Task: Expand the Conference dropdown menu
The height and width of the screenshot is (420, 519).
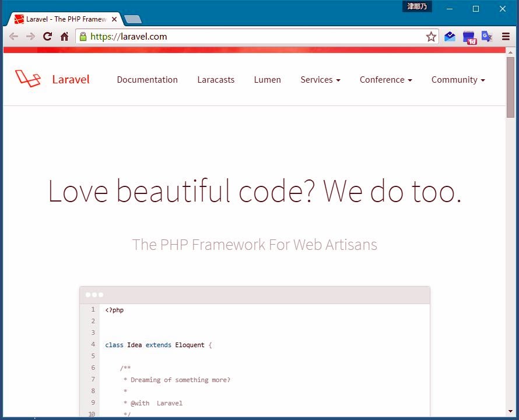Action: tap(385, 80)
